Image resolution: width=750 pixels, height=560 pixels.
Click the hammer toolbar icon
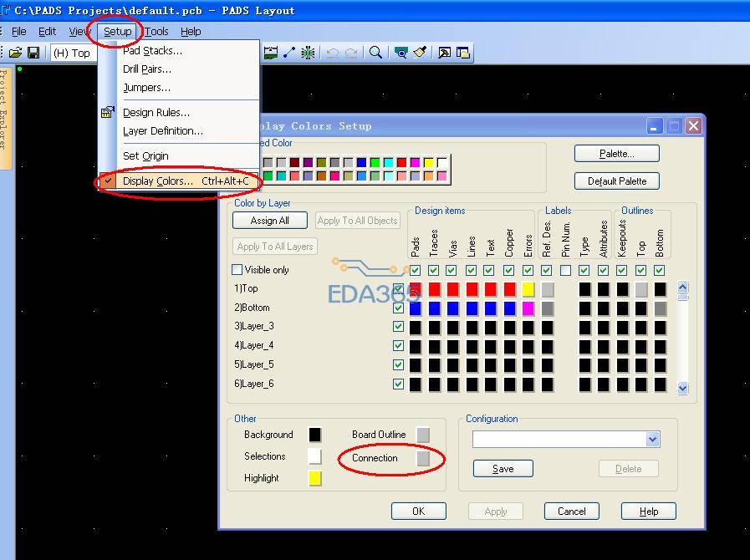tap(444, 53)
